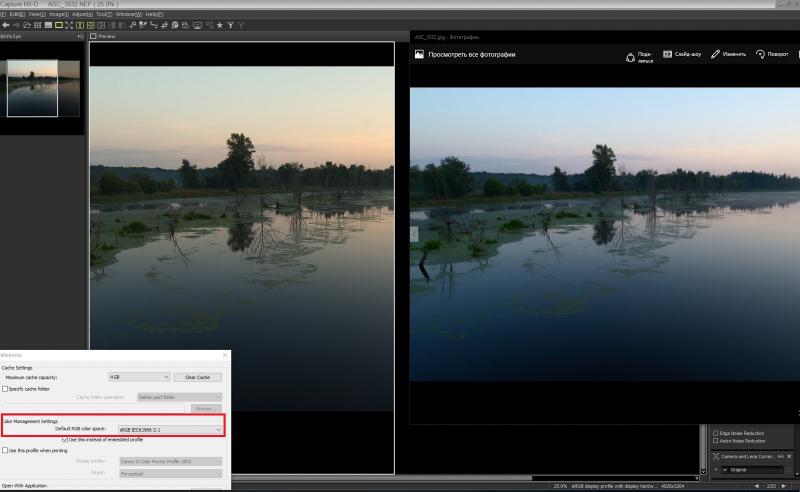Click the Back arrow in Capture NX-D toolbar
800x492 pixels.
[x=6, y=25]
